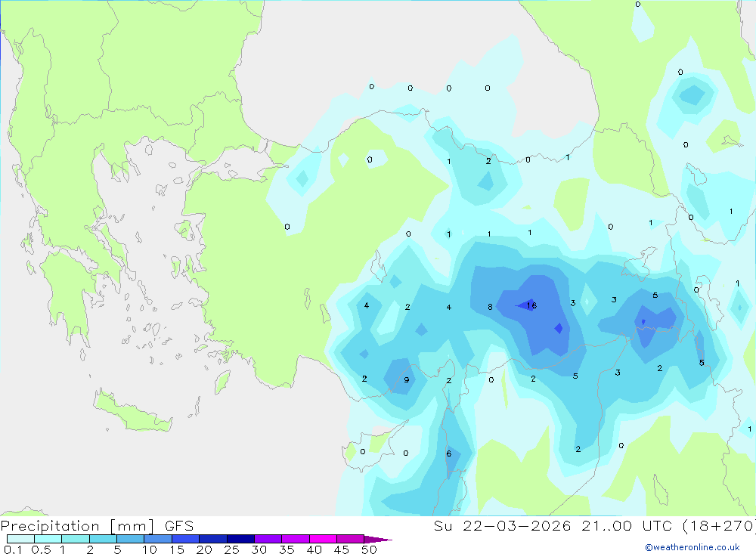Click the "GFS" model label
This screenshot has height=554, width=756.
pyautogui.click(x=179, y=526)
